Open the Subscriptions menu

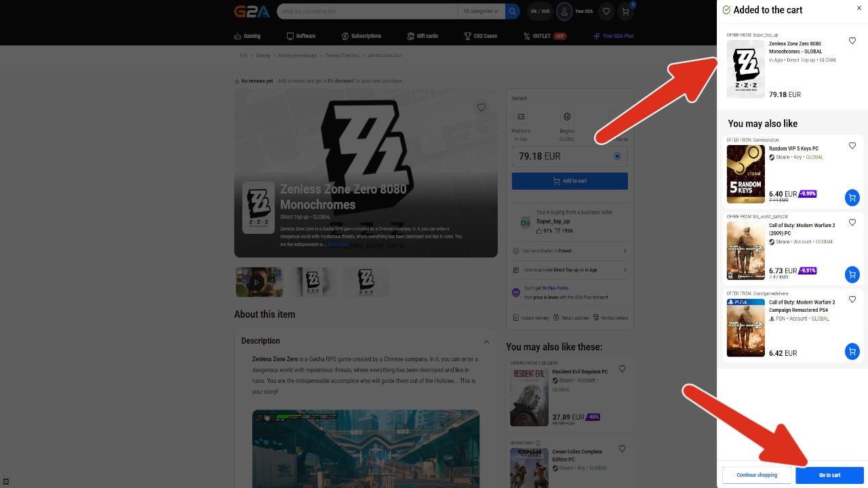pyautogui.click(x=361, y=36)
